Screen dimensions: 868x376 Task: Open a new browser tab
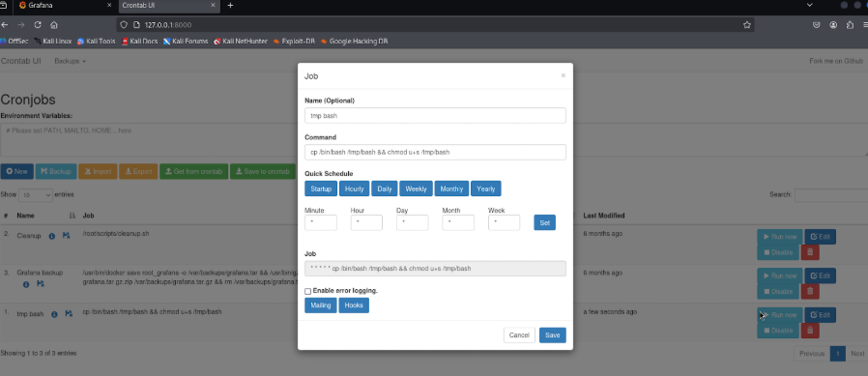click(x=230, y=6)
